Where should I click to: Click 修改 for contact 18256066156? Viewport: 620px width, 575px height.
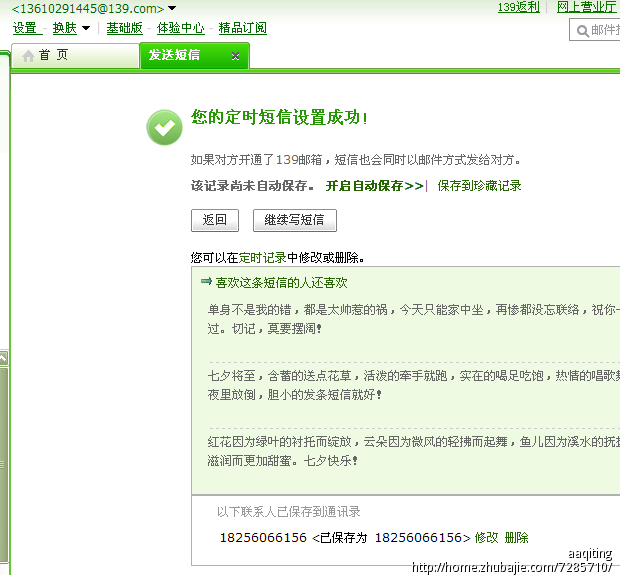point(486,537)
